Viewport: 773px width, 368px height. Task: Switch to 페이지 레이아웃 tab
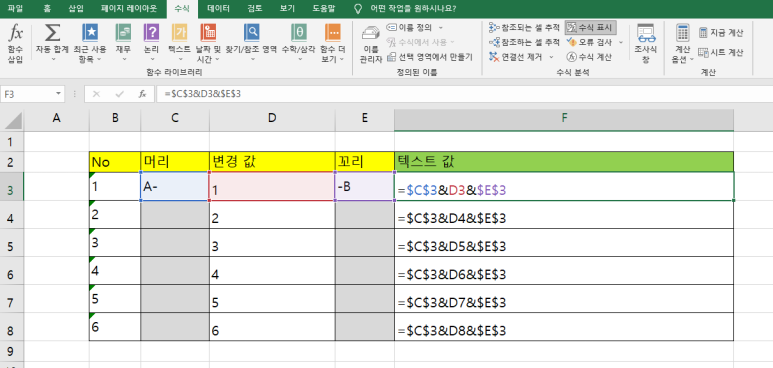(129, 8)
